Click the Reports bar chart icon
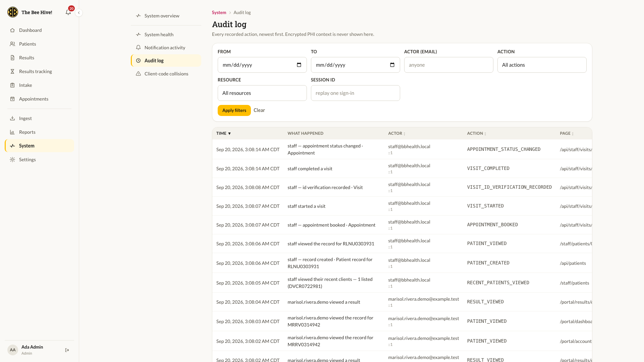 point(12,132)
